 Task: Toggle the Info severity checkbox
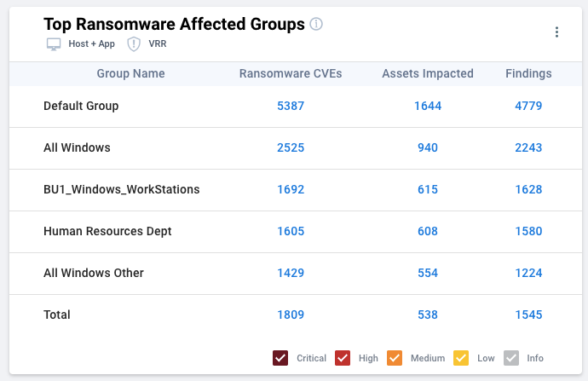pyautogui.click(x=511, y=358)
